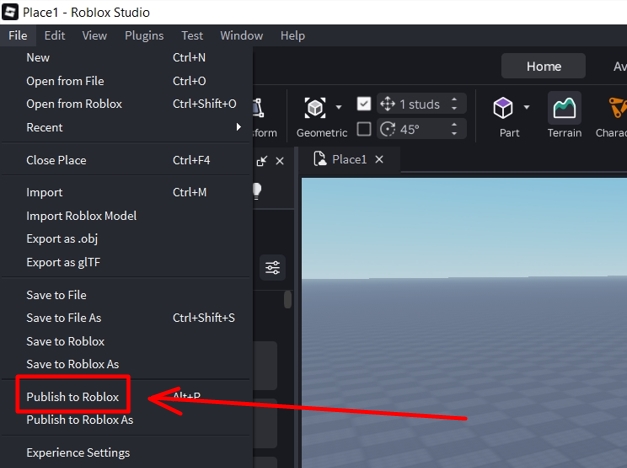Select the Place1 document tab
This screenshot has width=627, height=468.
click(349, 160)
